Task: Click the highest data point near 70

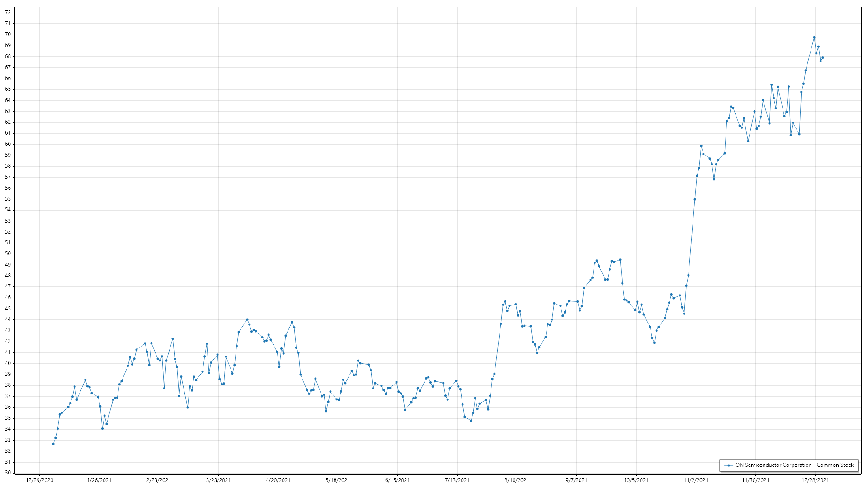Action: [814, 38]
